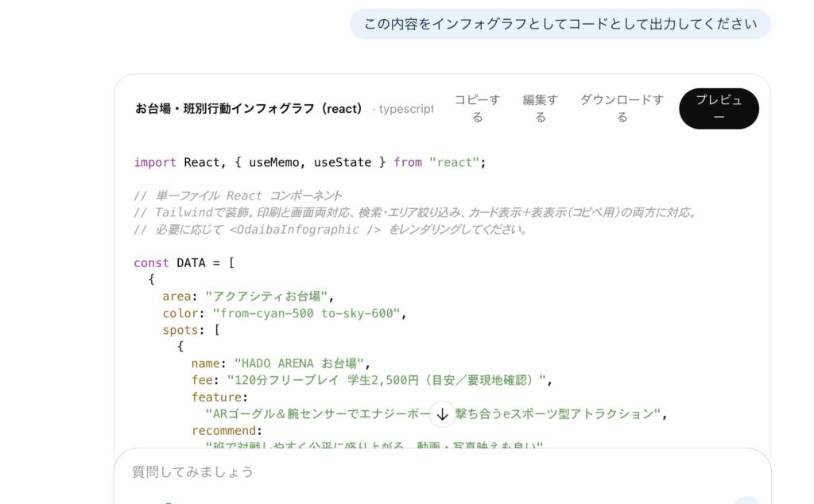This screenshot has width=814, height=504.
Task: Click the user message bubble about インフォグラフ
Action: pos(560,24)
